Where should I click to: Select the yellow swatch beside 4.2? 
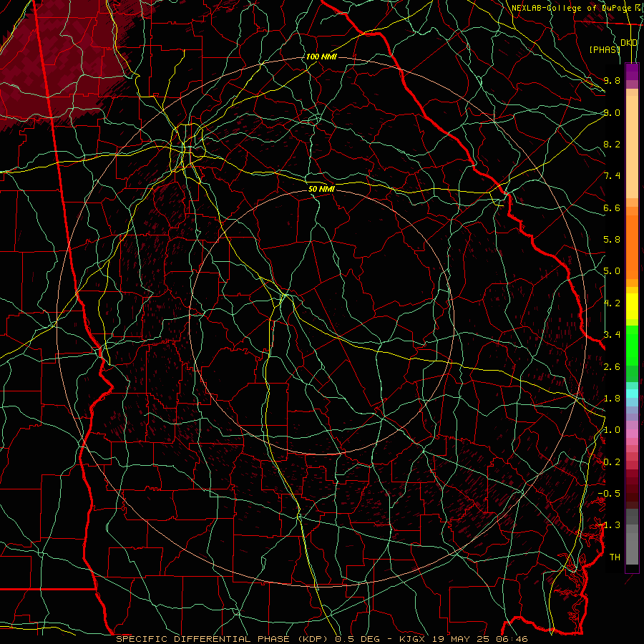632,306
